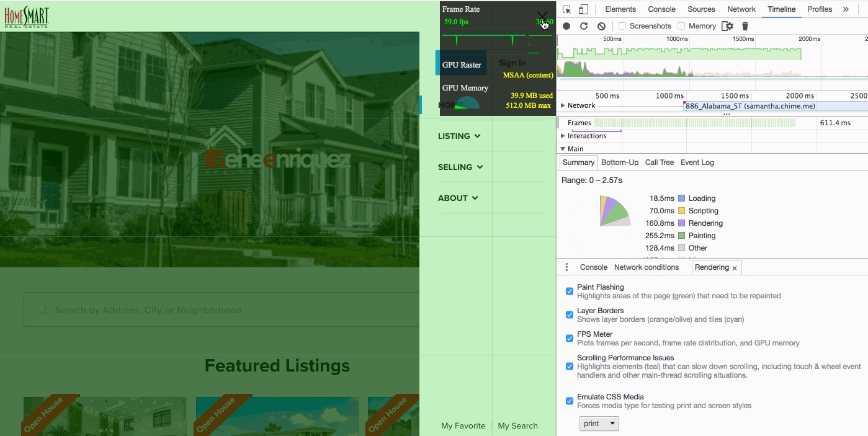Show the Summary details tab

(578, 162)
